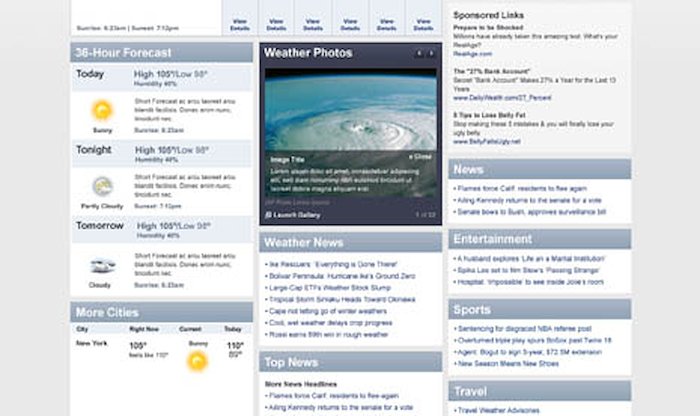The image size is (700, 416).
Task: Click the Sunny icon in Today's forecast
Action: point(102,110)
